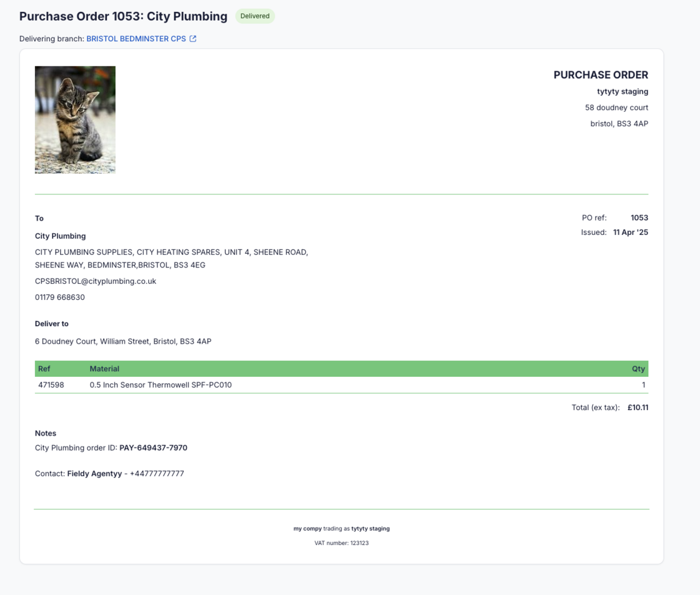Click the kitten logo image
The height and width of the screenshot is (595, 700).
click(x=75, y=119)
